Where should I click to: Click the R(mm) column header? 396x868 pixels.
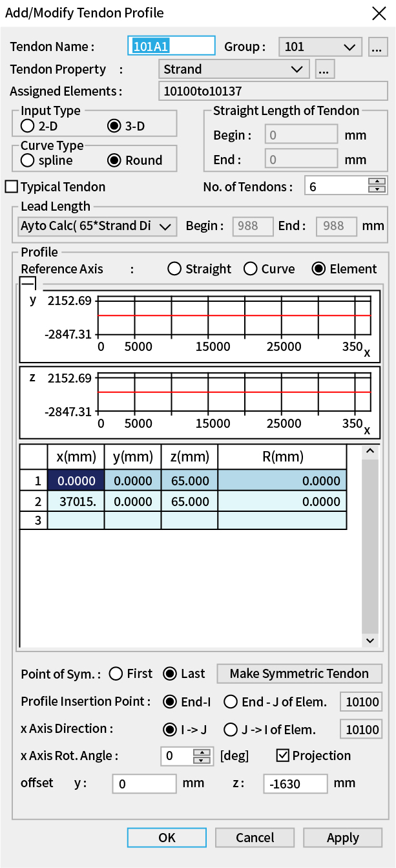click(x=282, y=456)
